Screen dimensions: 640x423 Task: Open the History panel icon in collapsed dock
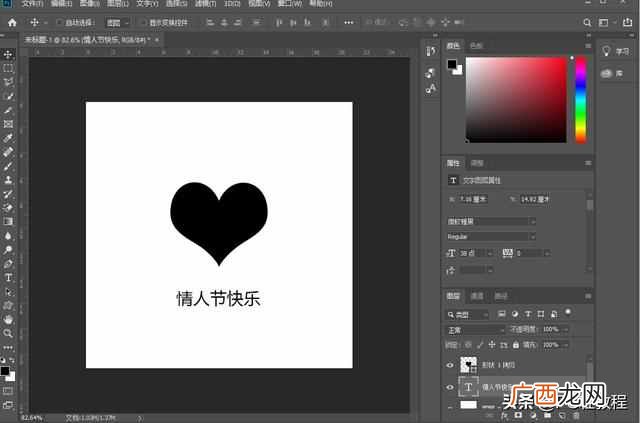431,51
